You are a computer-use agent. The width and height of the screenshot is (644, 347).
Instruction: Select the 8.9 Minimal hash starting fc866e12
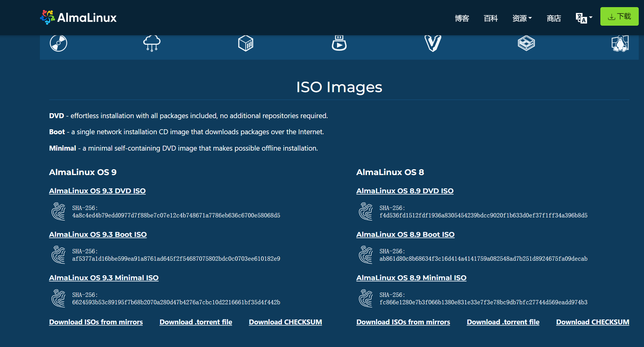click(483, 302)
